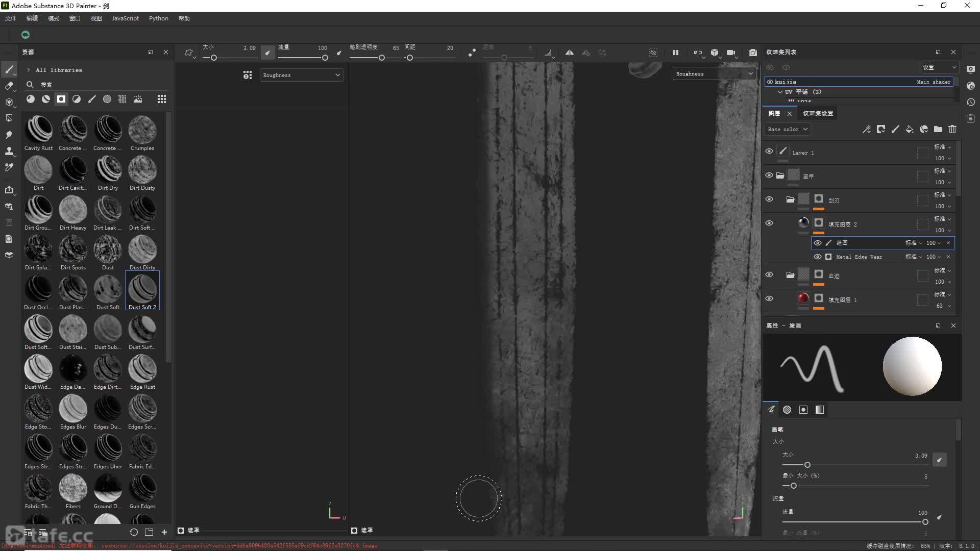Select the Polygon fill tool

(9, 118)
